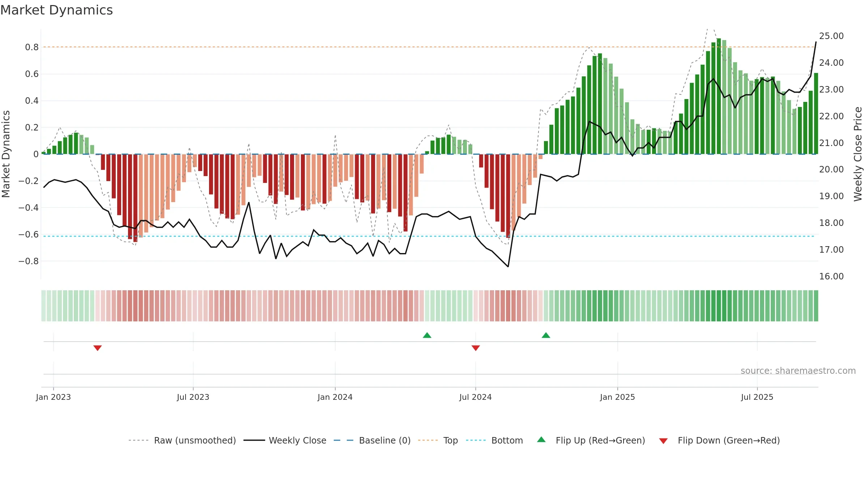Click the orange dashed Top threshold line

(429, 47)
